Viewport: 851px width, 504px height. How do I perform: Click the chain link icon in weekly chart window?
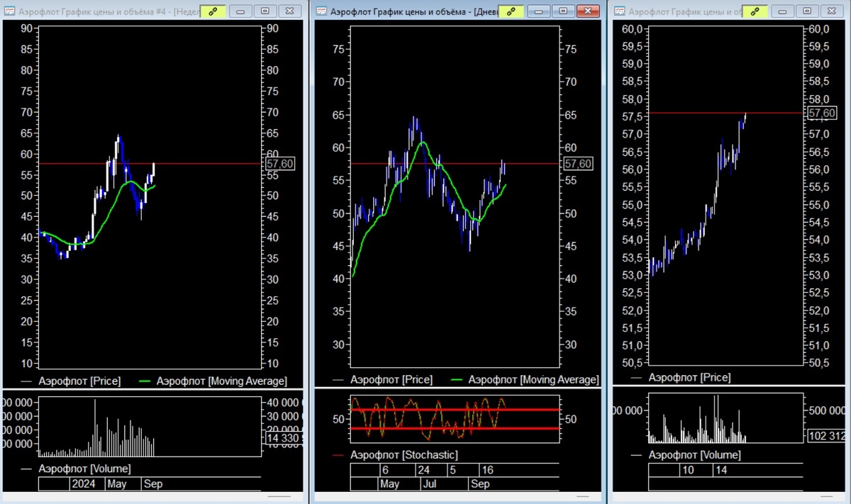[x=212, y=11]
